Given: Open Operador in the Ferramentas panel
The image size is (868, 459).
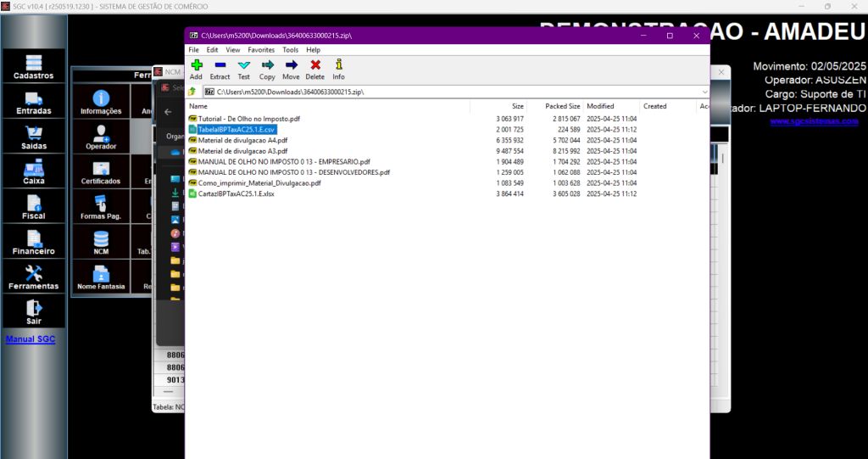Looking at the screenshot, I should pos(101,137).
